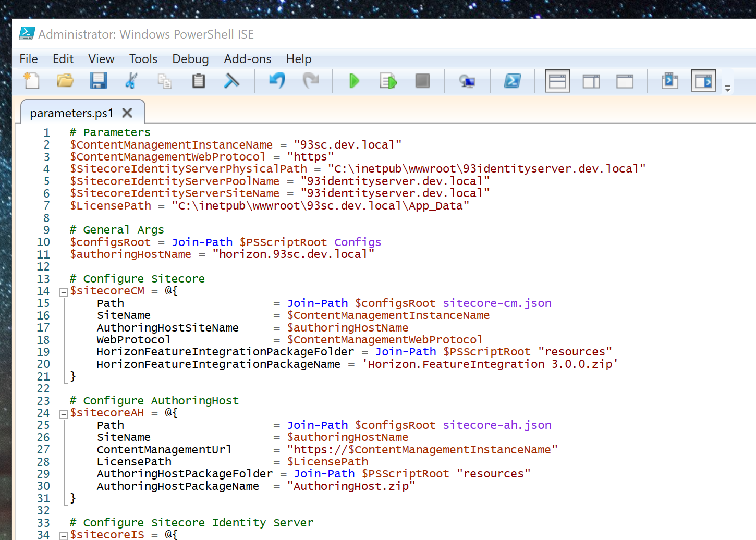Click "AuthoringHostSiteName" key
Viewport: 756px width, 540px height.
tap(168, 327)
